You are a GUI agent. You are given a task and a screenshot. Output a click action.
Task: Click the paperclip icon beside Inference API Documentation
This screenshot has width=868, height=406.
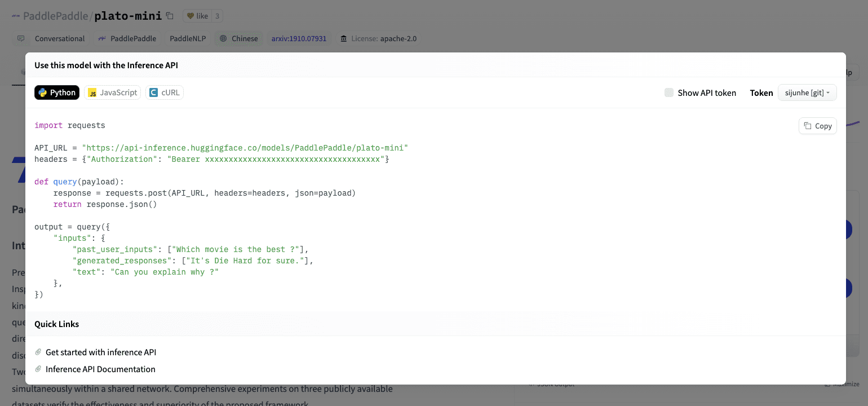pyautogui.click(x=37, y=369)
